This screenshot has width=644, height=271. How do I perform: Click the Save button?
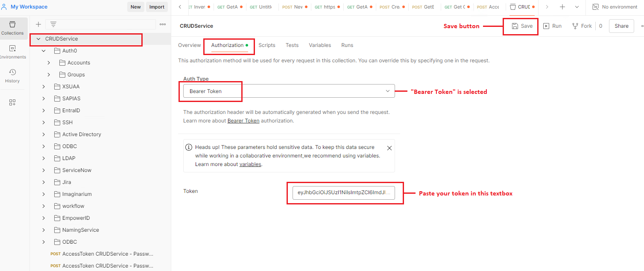tap(522, 26)
